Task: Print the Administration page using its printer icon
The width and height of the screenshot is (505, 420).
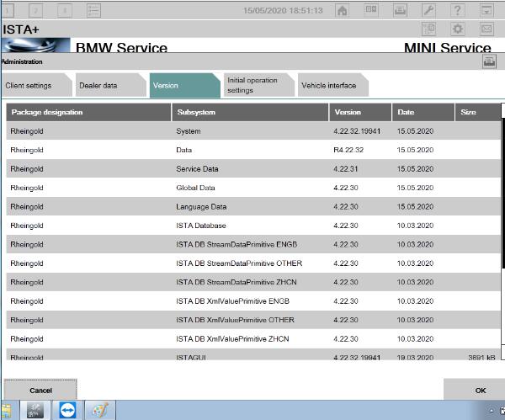Action: coord(489,61)
